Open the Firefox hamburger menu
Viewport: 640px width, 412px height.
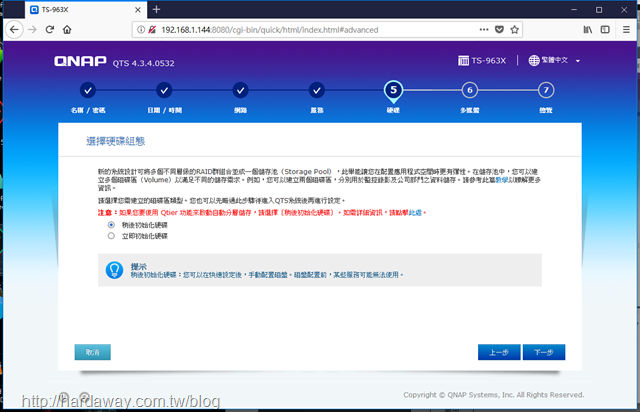[626, 29]
